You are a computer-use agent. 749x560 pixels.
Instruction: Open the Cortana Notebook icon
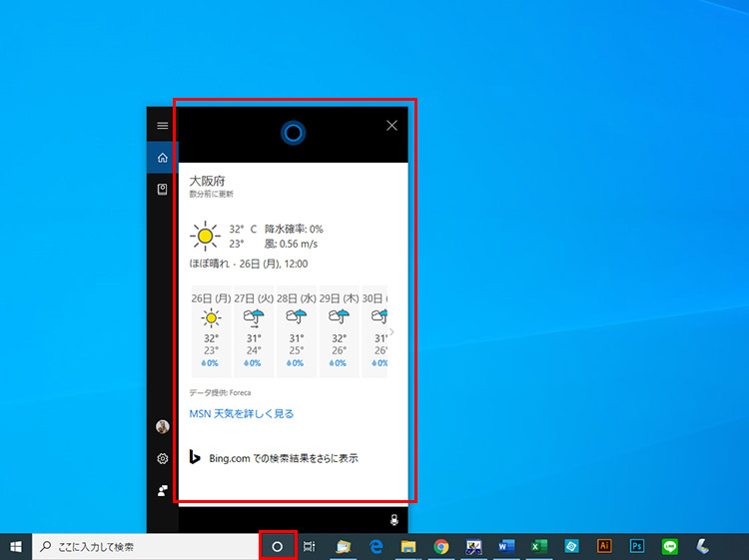(162, 189)
